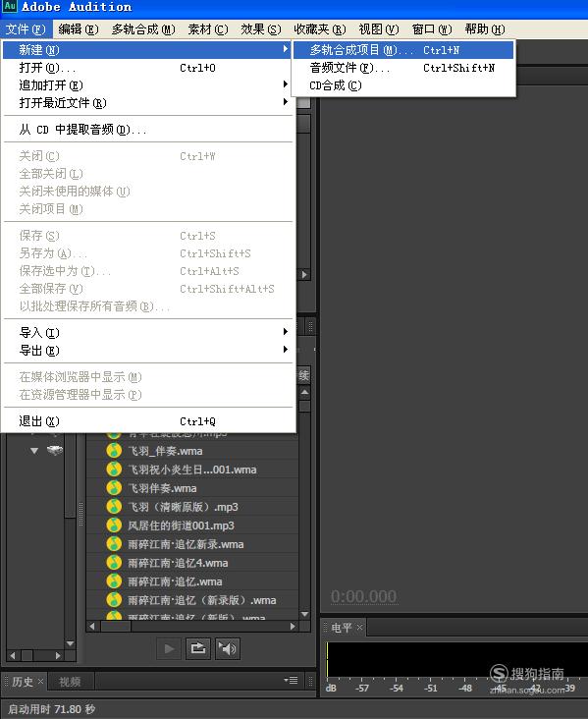Select file 雨碎江南·追忆（新录版）.wma
Screen dimensions: 588x719
coord(192,600)
